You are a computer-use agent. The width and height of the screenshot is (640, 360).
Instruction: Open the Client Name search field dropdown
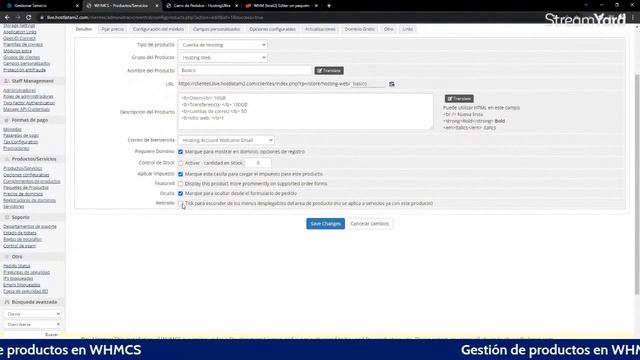coord(33,324)
